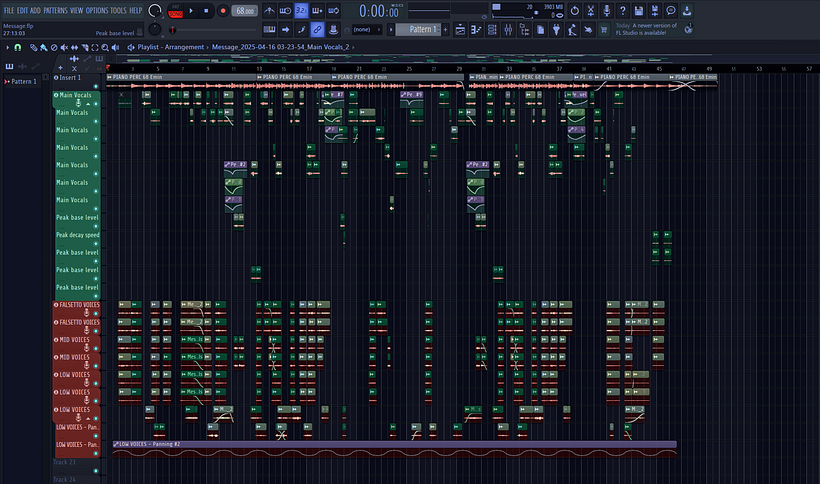Click the master volume knob
Viewport: 820px width, 484px height.
pos(155,10)
